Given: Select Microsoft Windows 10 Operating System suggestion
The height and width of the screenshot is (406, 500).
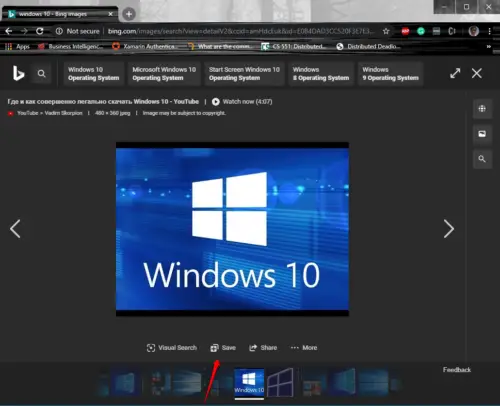Looking at the screenshot, I should click(x=164, y=74).
